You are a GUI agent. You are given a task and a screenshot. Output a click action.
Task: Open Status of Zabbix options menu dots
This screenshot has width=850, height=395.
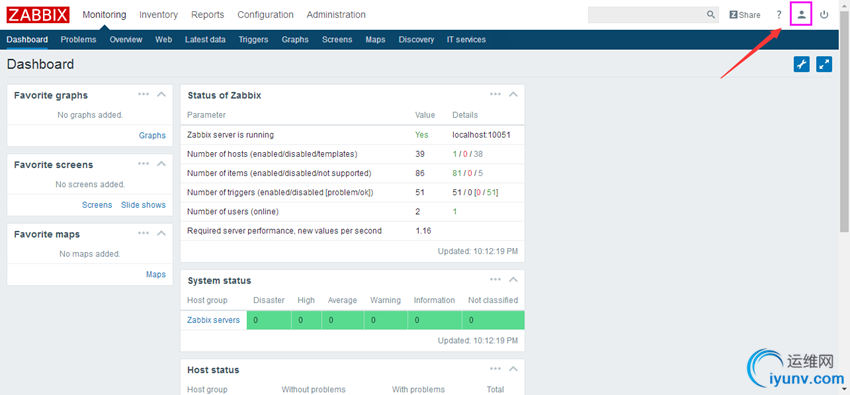tap(495, 94)
